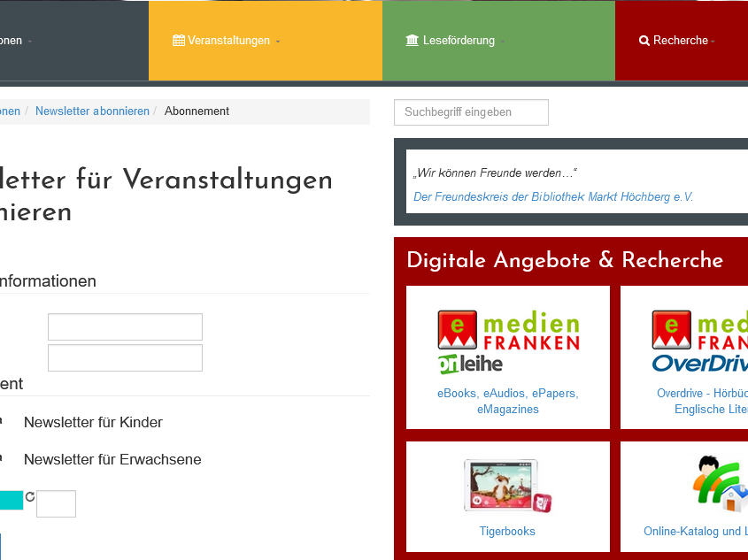The height and width of the screenshot is (560, 748).
Task: Reload the captcha with the refresh icon
Action: pos(30,497)
